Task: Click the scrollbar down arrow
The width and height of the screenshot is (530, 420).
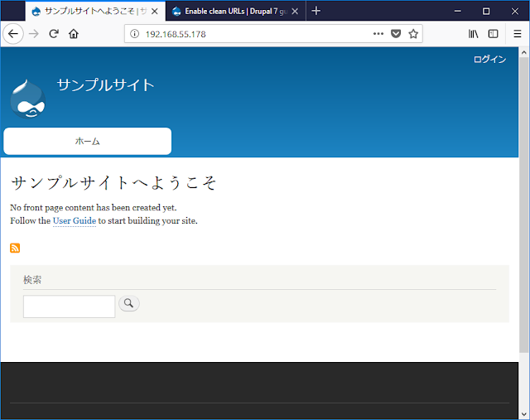Action: coord(523,414)
